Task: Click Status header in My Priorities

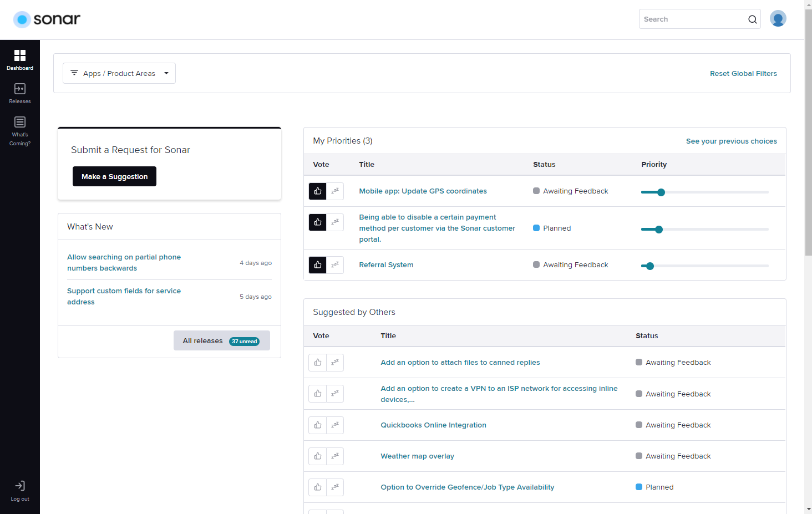Action: coord(544,164)
